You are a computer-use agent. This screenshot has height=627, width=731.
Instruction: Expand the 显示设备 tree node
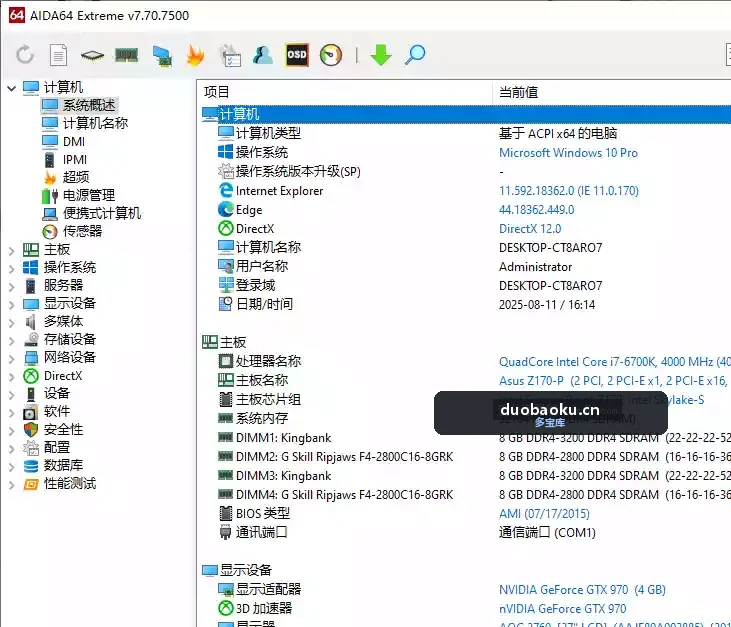(11, 304)
